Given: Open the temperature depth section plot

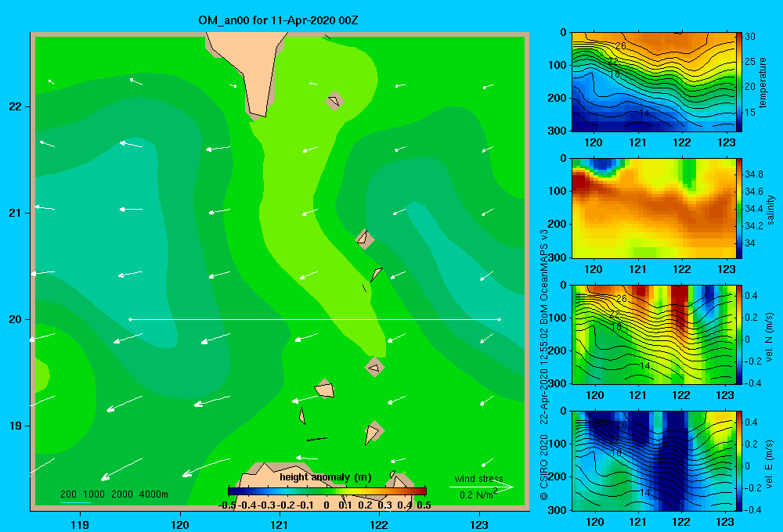Looking at the screenshot, I should coord(653,82).
